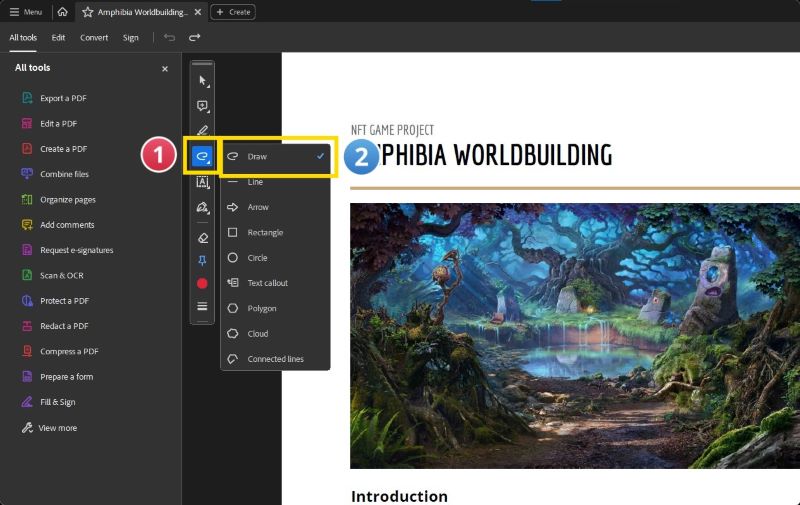Close the Amphibia Worldbuilding tab
This screenshot has width=800, height=505.
(198, 12)
